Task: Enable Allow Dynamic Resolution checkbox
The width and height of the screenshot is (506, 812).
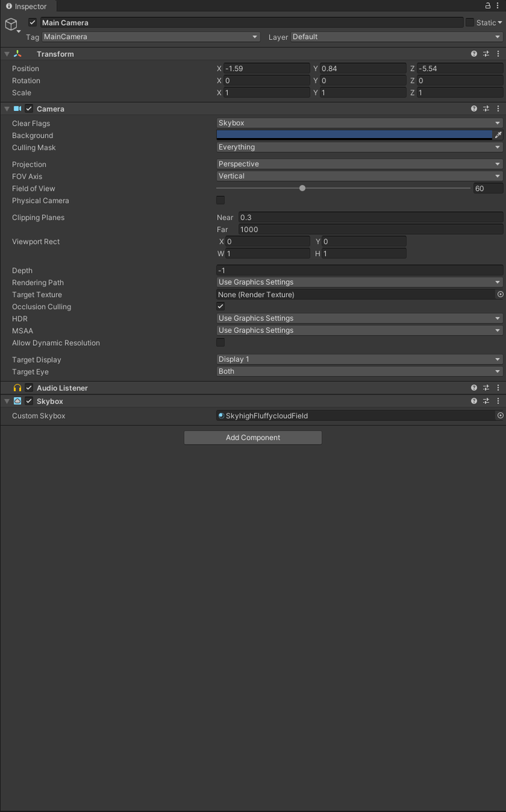Action: (x=221, y=342)
